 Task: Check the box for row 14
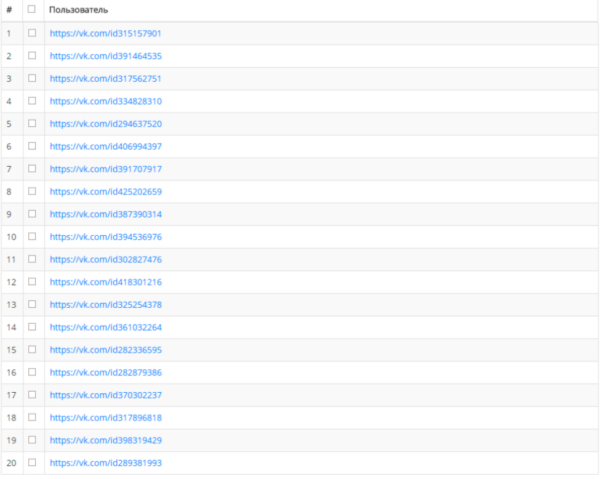click(x=32, y=327)
